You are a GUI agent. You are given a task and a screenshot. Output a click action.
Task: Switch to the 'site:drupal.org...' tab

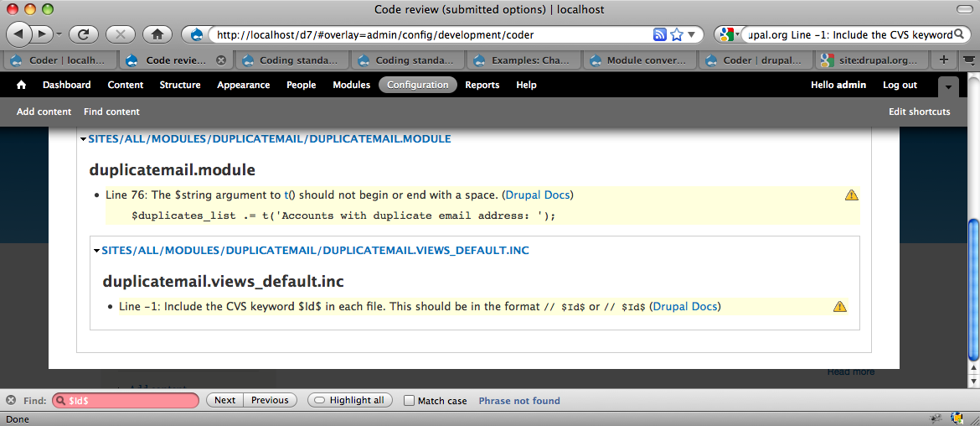(871, 60)
